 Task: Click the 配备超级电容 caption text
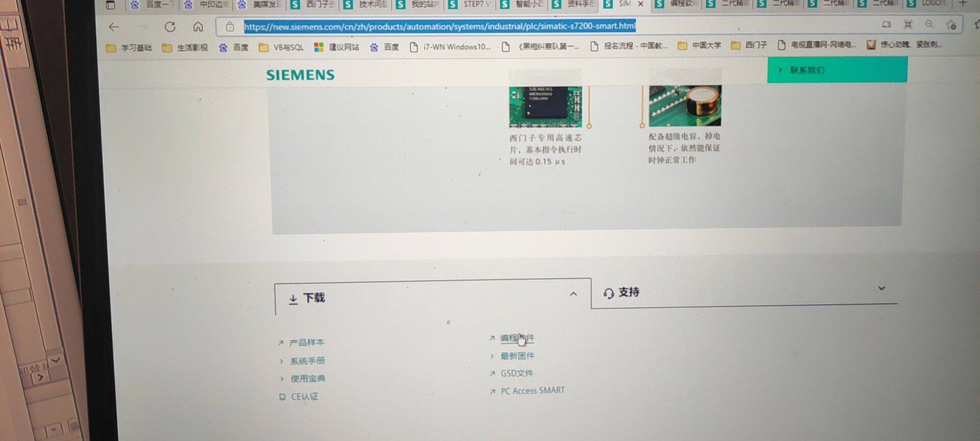pos(684,148)
